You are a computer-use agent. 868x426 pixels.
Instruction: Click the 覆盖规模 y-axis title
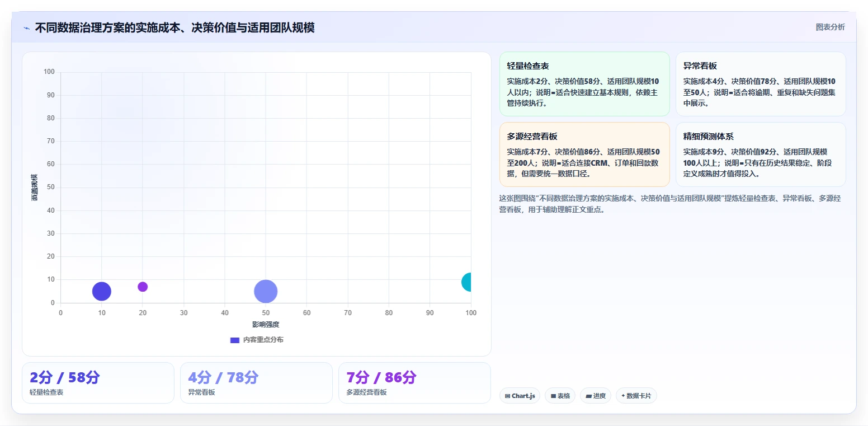(35, 188)
